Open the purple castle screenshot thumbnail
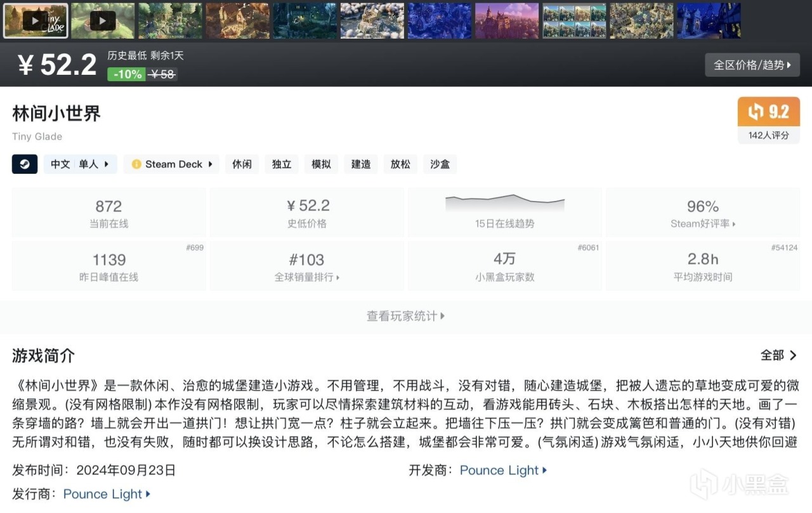Screen dimensions: 812x513 (507, 20)
